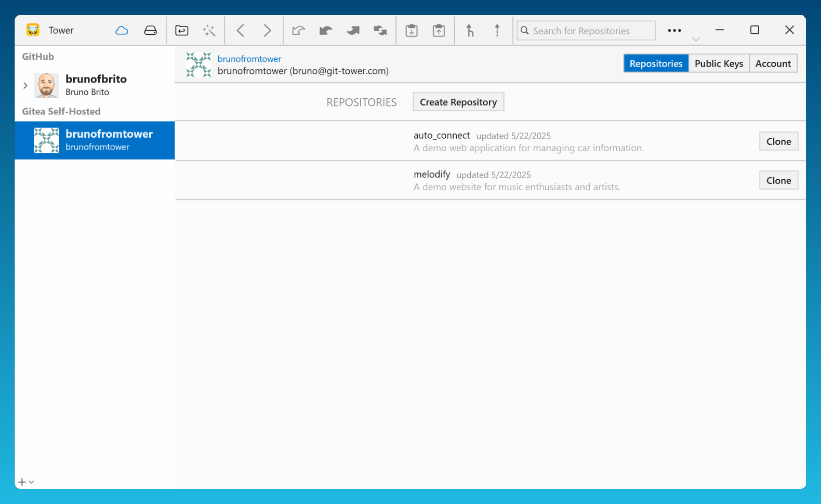The height and width of the screenshot is (504, 821).
Task: Switch to local repositories drive icon
Action: (150, 31)
